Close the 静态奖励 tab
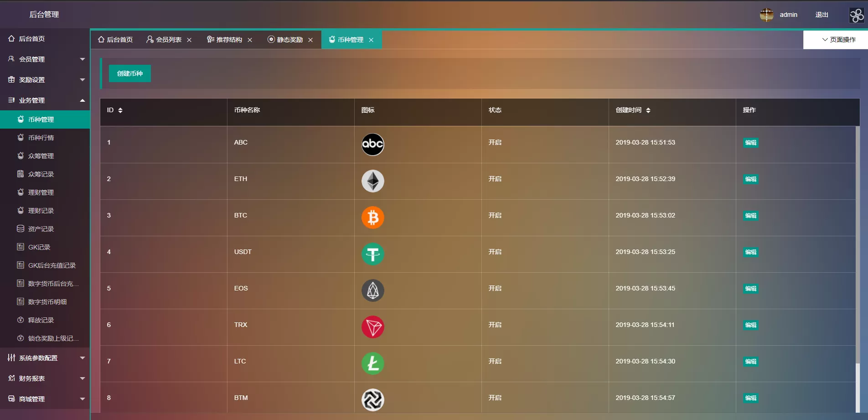This screenshot has height=420, width=868. [310, 40]
